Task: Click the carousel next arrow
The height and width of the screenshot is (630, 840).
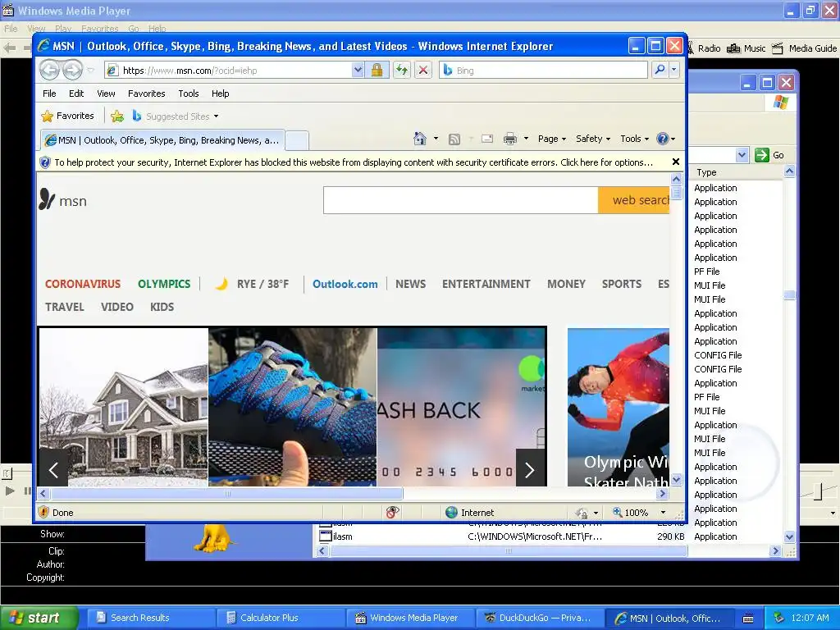Action: [x=530, y=470]
